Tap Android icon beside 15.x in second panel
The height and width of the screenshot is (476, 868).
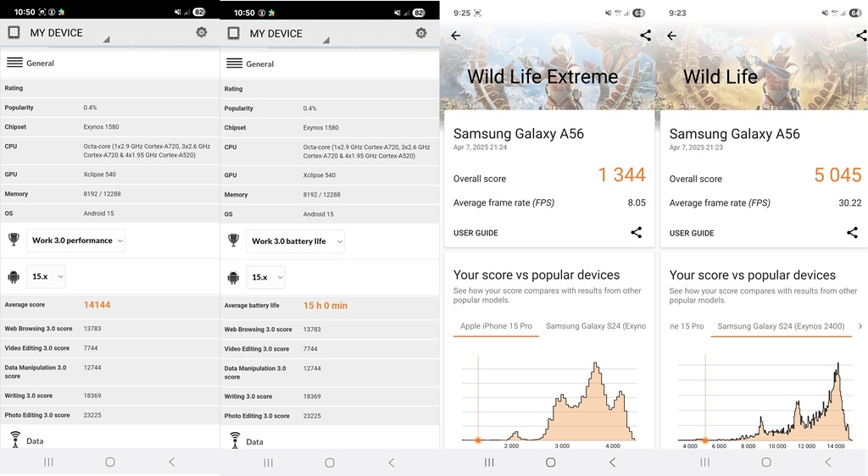coord(234,277)
